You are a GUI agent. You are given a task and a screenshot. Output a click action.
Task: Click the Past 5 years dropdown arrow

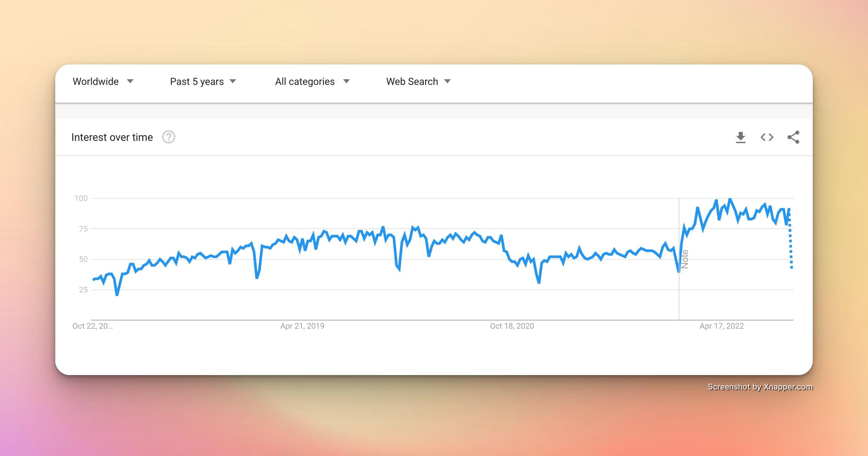coord(234,81)
